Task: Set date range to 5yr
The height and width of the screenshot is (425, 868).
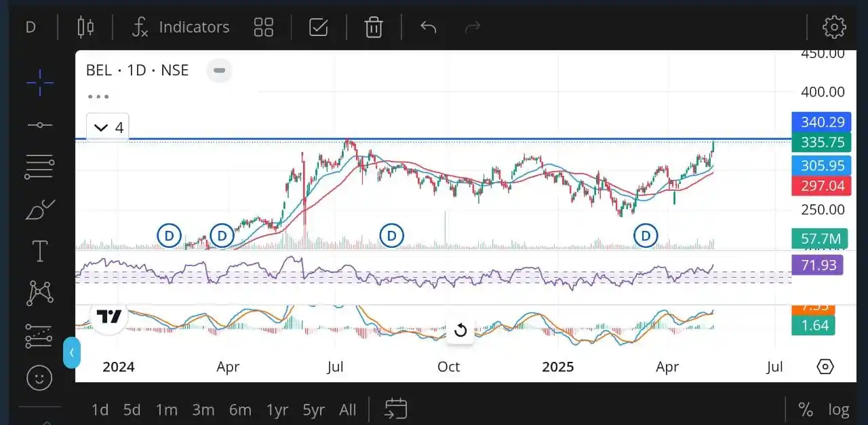Action: point(313,410)
